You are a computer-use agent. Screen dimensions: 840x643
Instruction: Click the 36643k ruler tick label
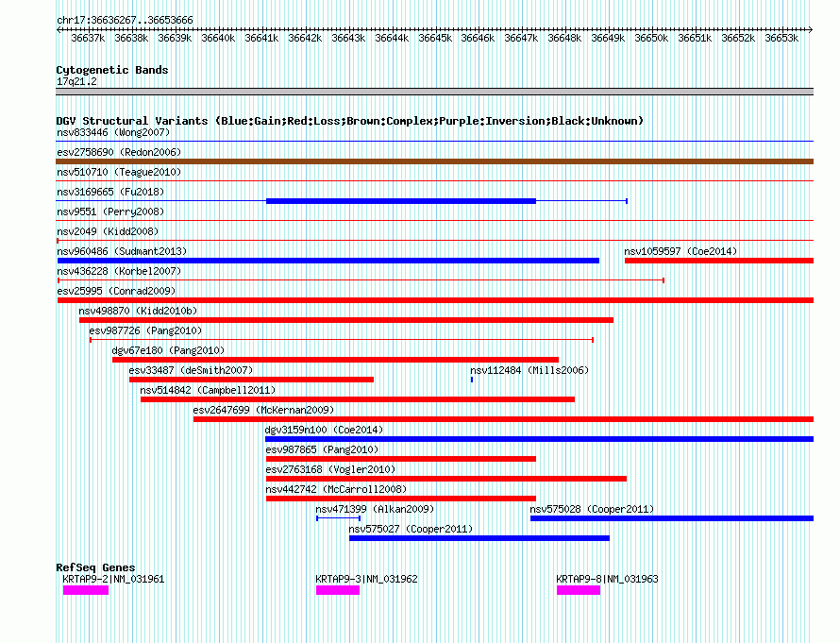tap(348, 38)
